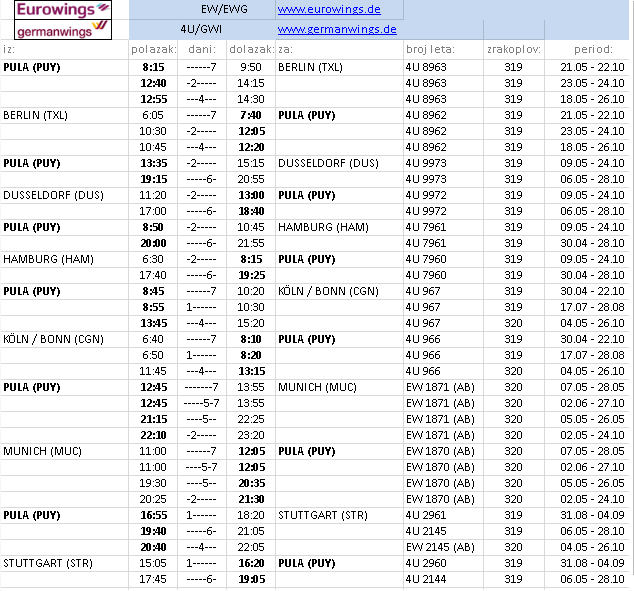The image size is (634, 591).
Task: Select days cell -----5-7 for flight EW 1871
Action: click(201, 403)
